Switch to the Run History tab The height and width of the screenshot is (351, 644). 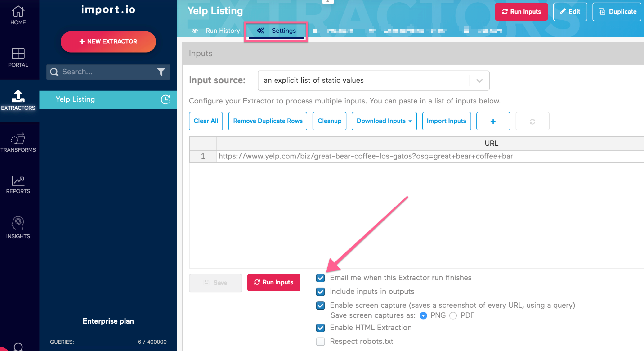click(x=223, y=31)
